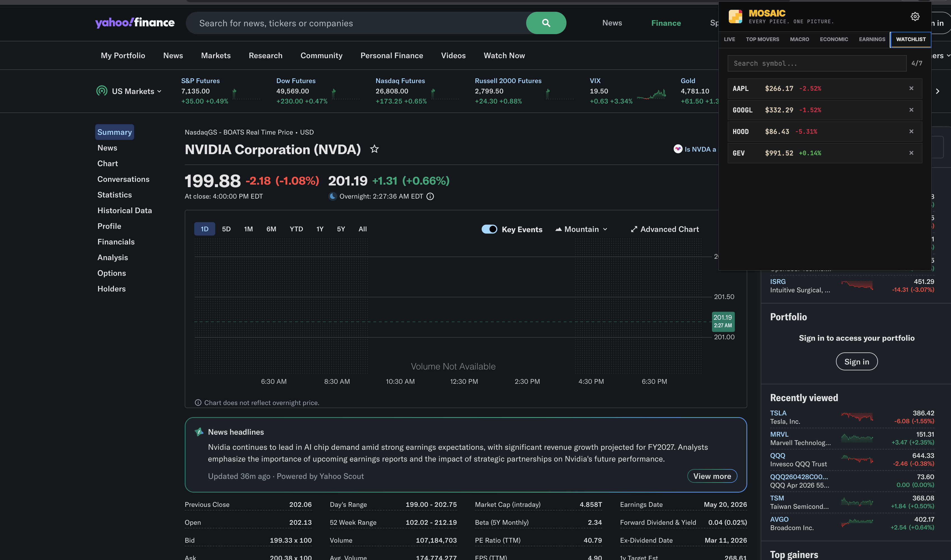Open the Community menu
Viewport: 951px width, 560px height.
click(321, 55)
